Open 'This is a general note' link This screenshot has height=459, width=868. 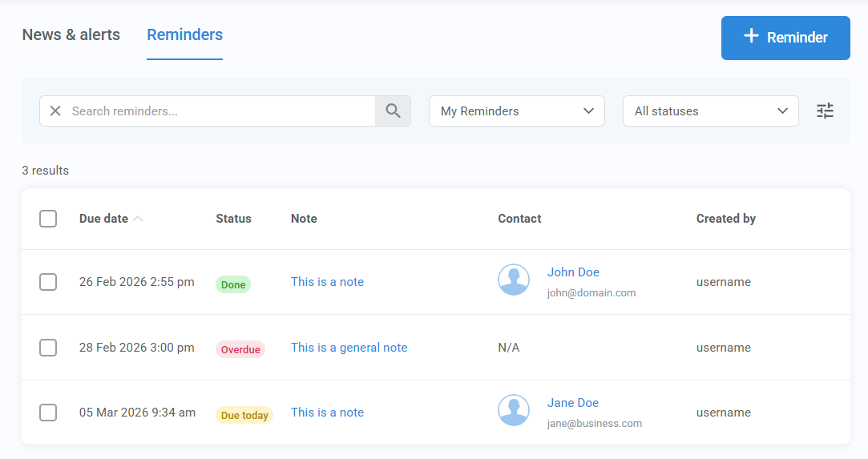[349, 348]
